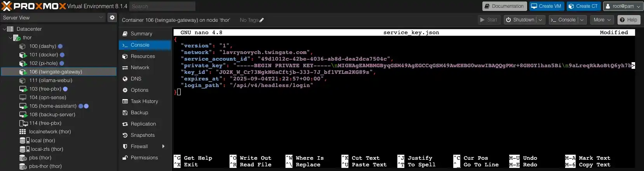Click the Proxmox logo icon
Viewport: 644px width, 171px height.
(7, 6)
